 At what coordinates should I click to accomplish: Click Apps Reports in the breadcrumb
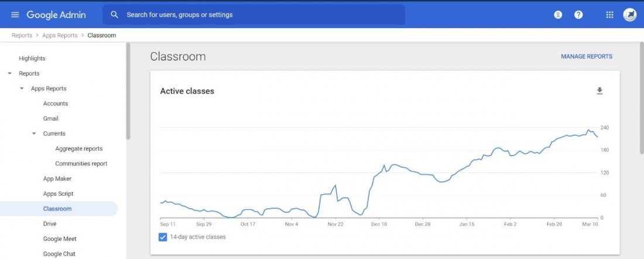coord(60,36)
